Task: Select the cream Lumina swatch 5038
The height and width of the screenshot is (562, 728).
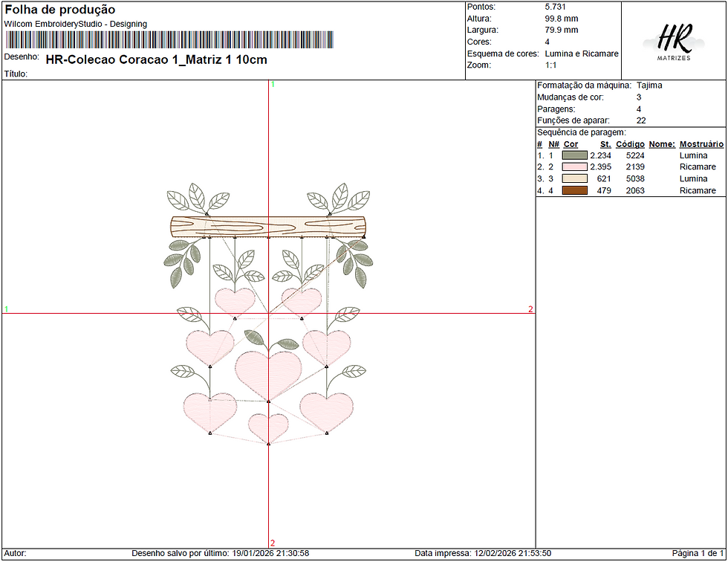Action: click(x=574, y=179)
